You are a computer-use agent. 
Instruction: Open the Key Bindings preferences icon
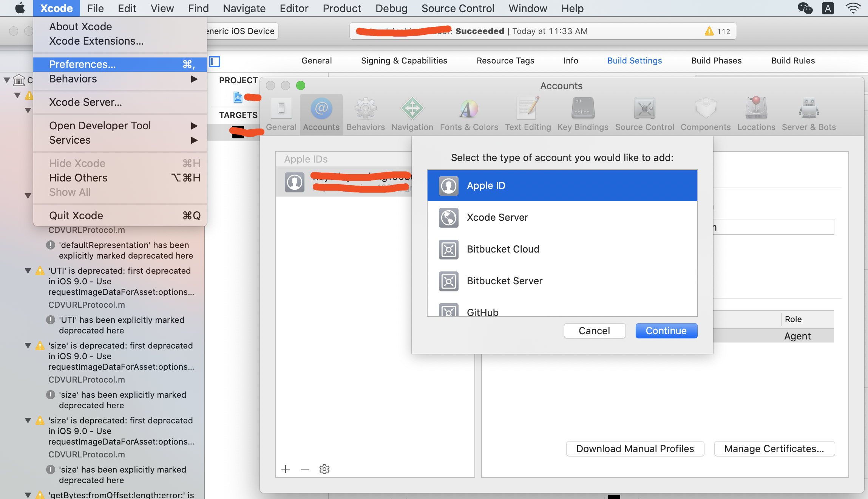click(x=583, y=108)
